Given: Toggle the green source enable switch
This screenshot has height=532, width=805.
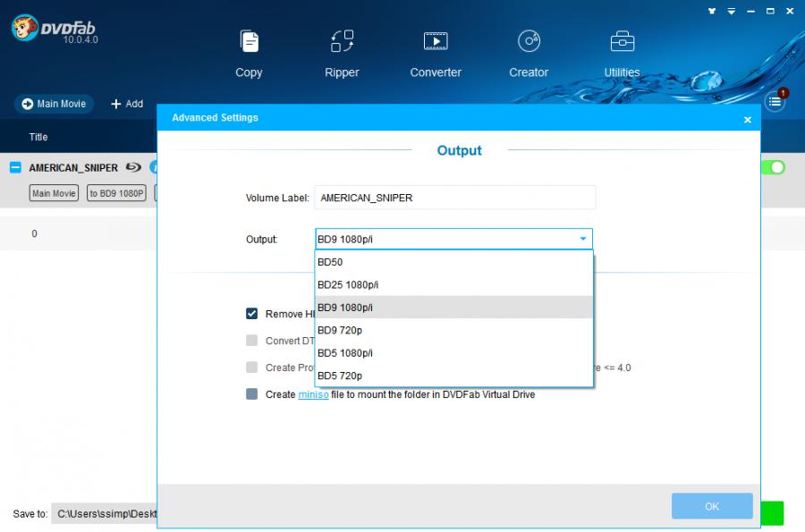Looking at the screenshot, I should pyautogui.click(x=773, y=167).
